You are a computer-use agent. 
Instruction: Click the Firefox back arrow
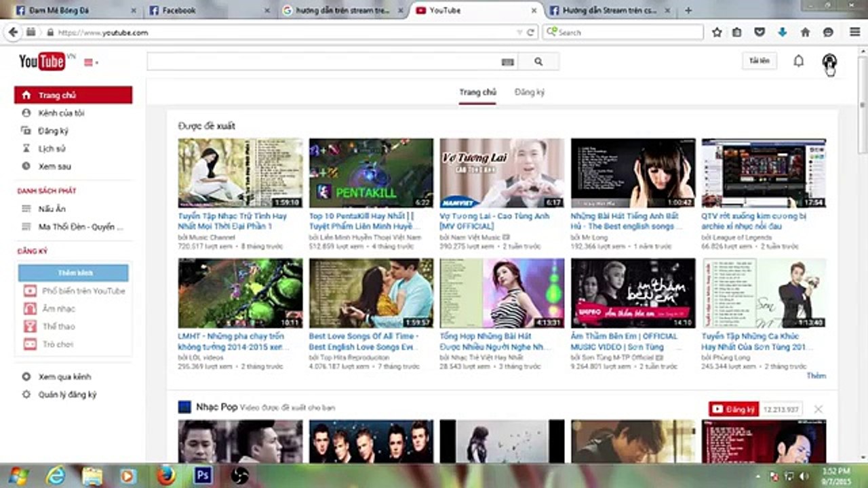pos(12,32)
